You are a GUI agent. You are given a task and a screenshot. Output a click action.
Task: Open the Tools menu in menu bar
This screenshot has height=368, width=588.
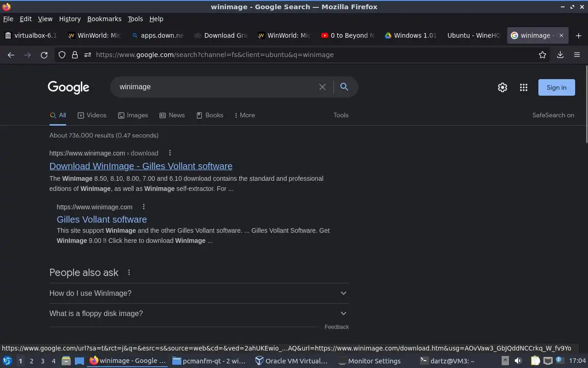(135, 19)
